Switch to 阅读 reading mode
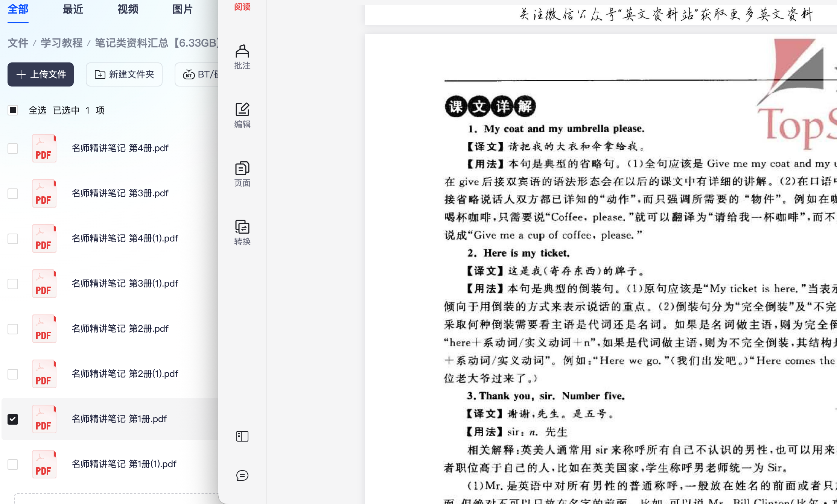 [x=242, y=7]
